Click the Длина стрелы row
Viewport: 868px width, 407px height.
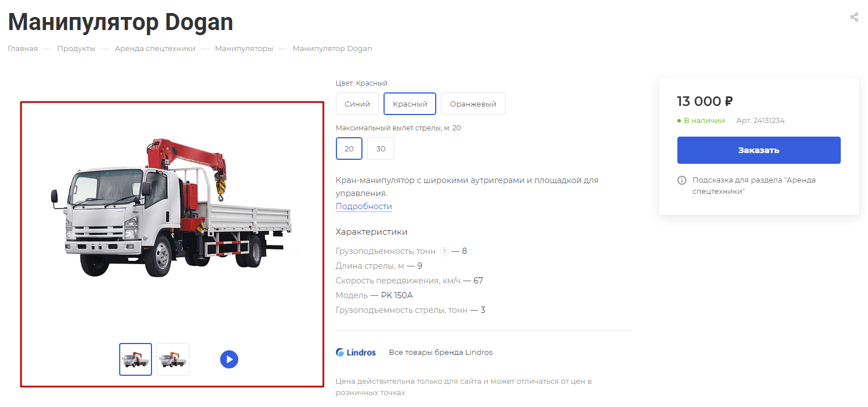(x=379, y=266)
